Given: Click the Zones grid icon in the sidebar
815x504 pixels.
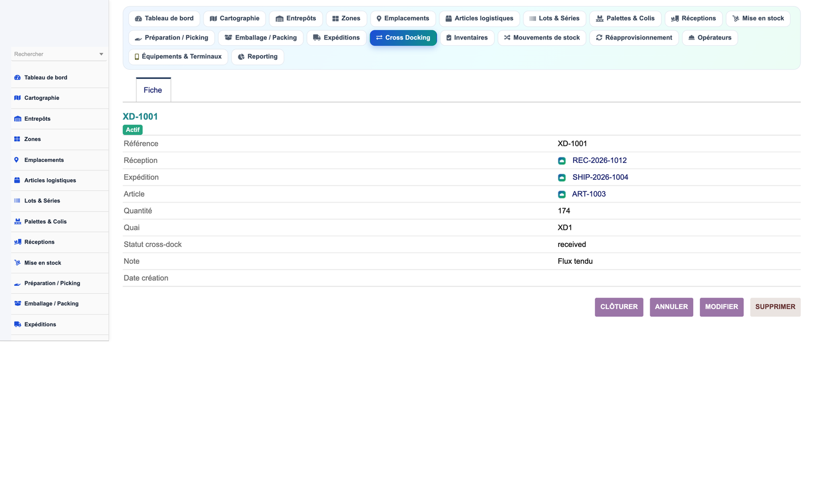Looking at the screenshot, I should [x=17, y=139].
